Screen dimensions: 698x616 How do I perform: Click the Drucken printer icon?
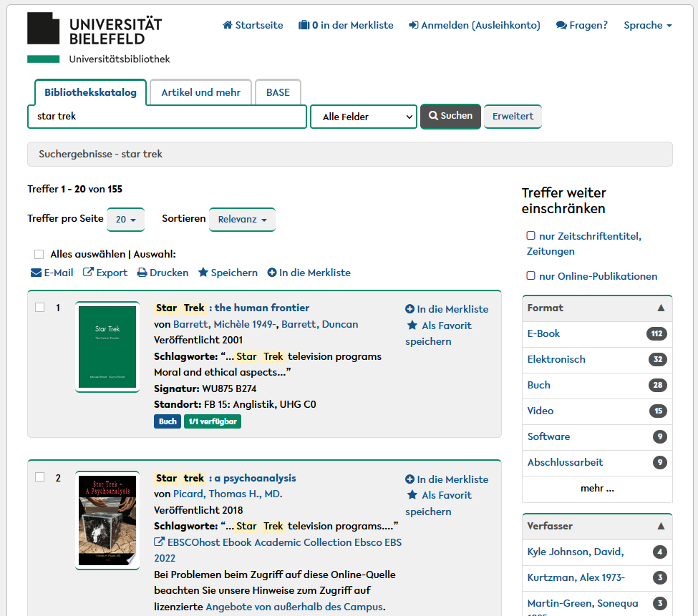tap(142, 273)
